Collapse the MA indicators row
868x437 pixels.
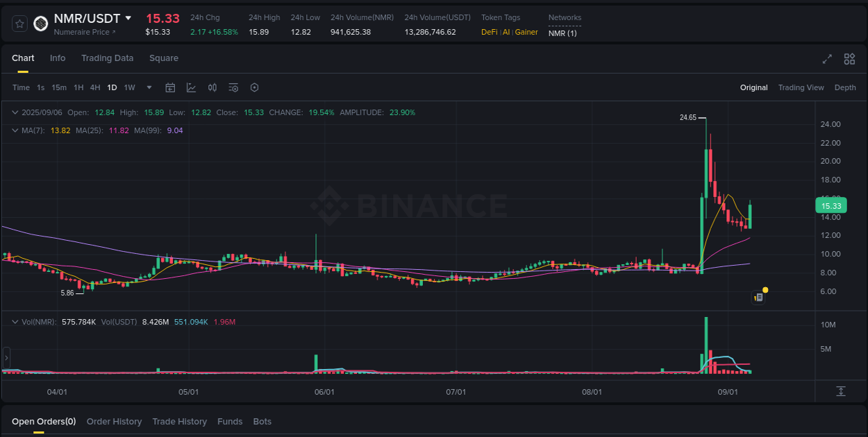tap(15, 130)
